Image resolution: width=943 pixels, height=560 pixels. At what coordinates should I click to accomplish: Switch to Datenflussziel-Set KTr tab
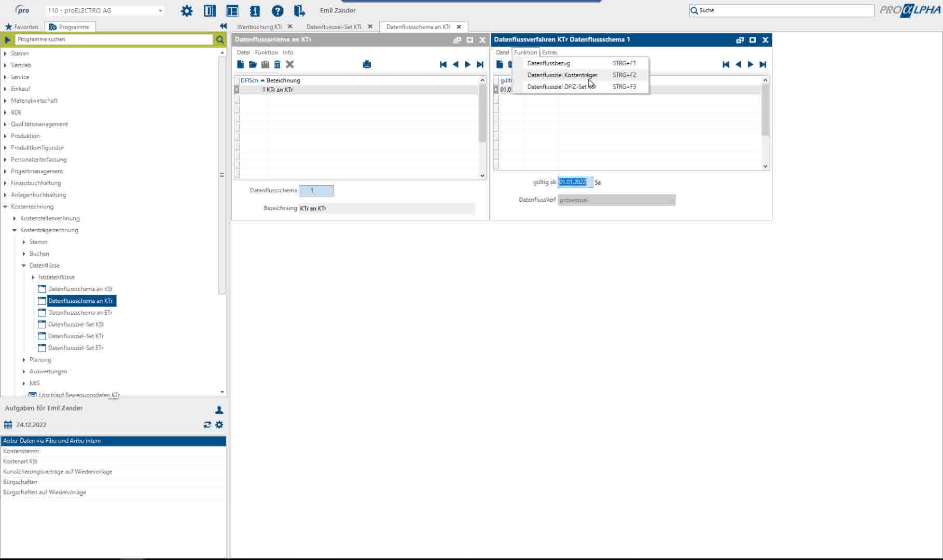[x=334, y=26]
